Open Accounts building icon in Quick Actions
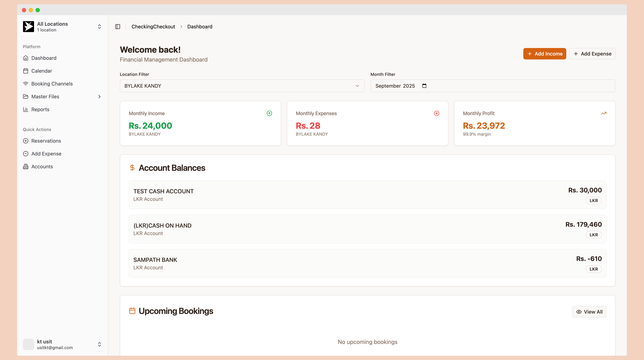The height and width of the screenshot is (360, 644). point(25,167)
